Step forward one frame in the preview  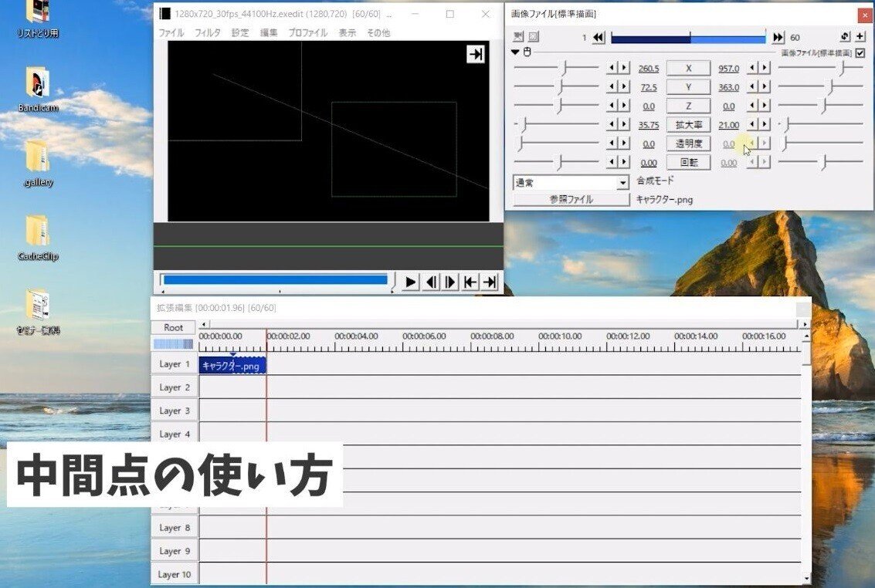451,282
